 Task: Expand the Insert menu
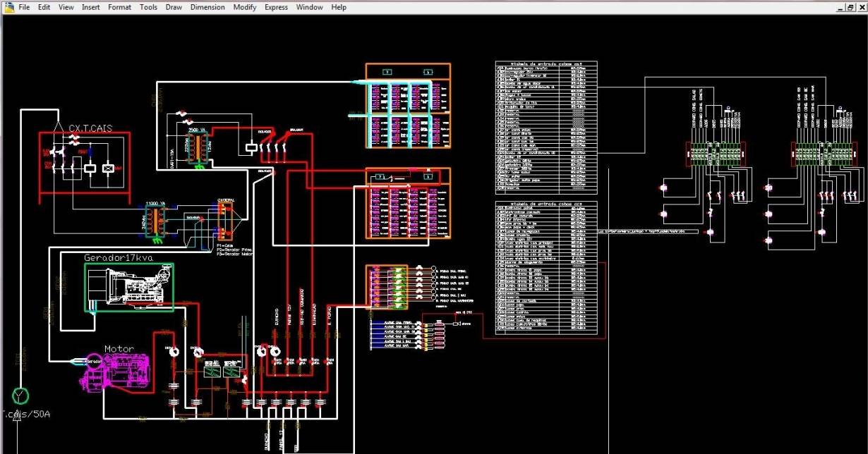(90, 7)
